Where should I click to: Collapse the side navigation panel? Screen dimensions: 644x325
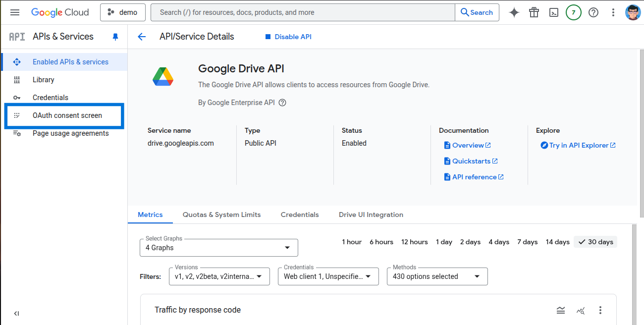16,313
